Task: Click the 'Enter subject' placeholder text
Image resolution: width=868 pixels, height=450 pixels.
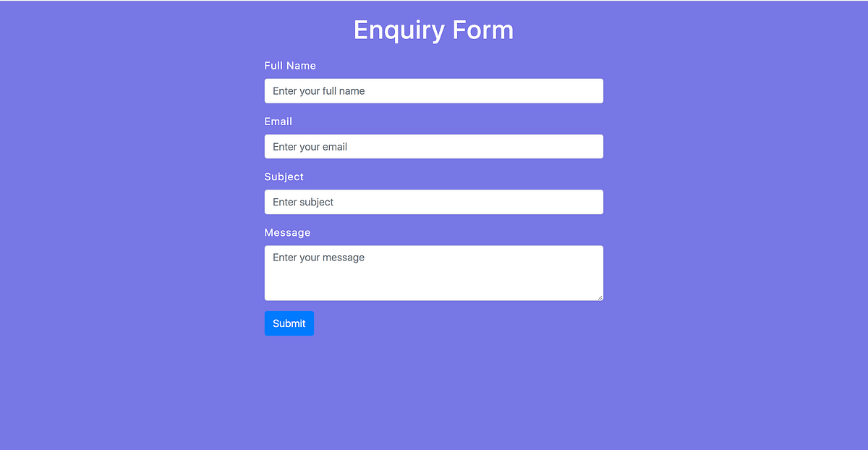Action: [x=302, y=202]
